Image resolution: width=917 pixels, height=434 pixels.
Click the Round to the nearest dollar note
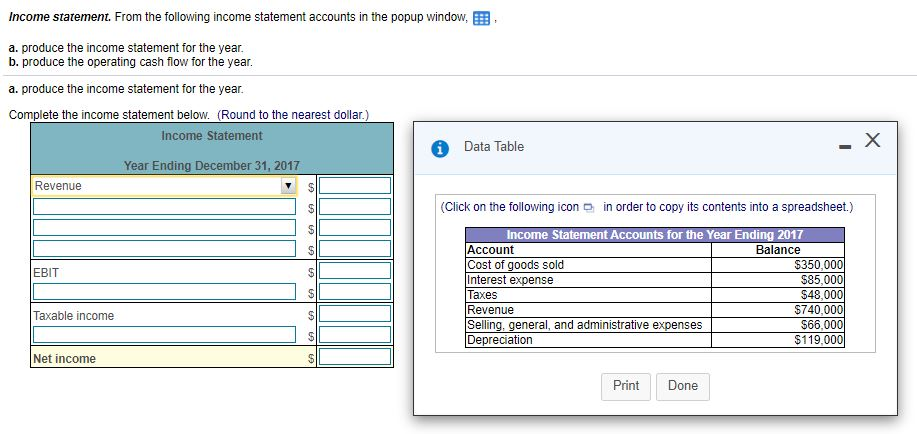293,115
